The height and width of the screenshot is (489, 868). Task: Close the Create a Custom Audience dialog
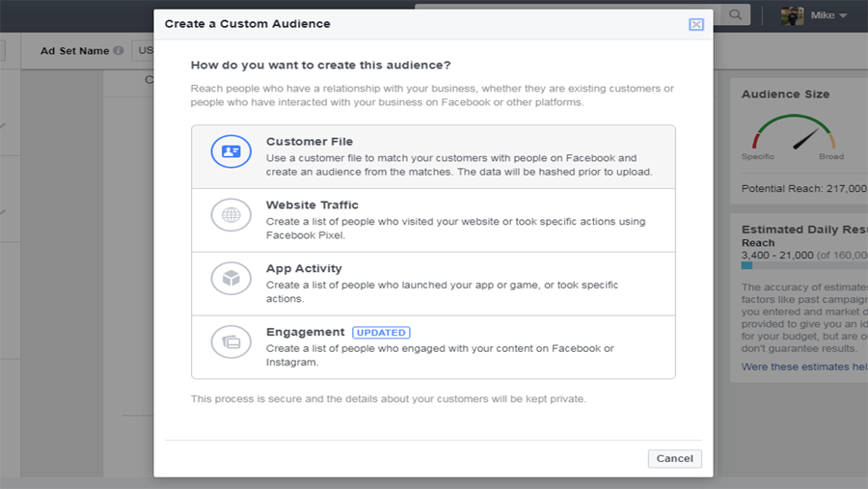tap(695, 24)
